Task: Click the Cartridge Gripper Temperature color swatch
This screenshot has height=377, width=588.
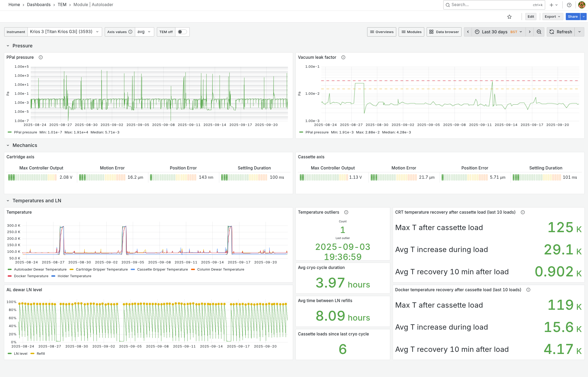Action: [71, 270]
